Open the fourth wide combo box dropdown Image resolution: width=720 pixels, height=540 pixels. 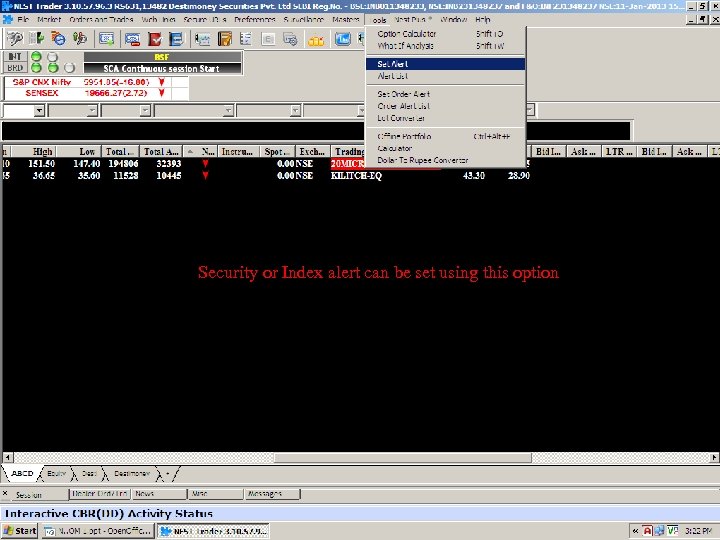click(x=228, y=111)
